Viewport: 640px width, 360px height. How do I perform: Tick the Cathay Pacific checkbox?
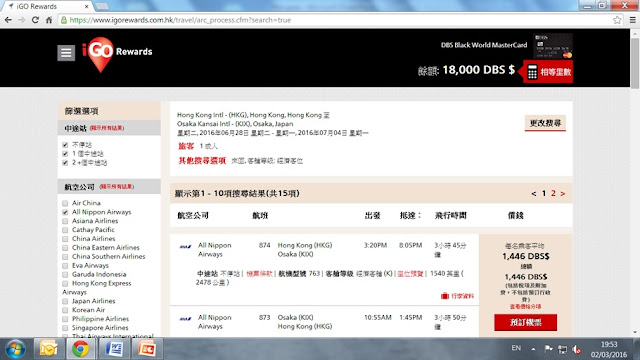[x=65, y=230]
